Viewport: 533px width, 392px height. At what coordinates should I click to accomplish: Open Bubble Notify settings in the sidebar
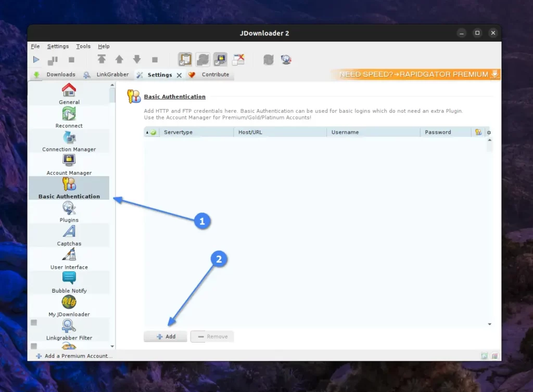[x=69, y=282]
